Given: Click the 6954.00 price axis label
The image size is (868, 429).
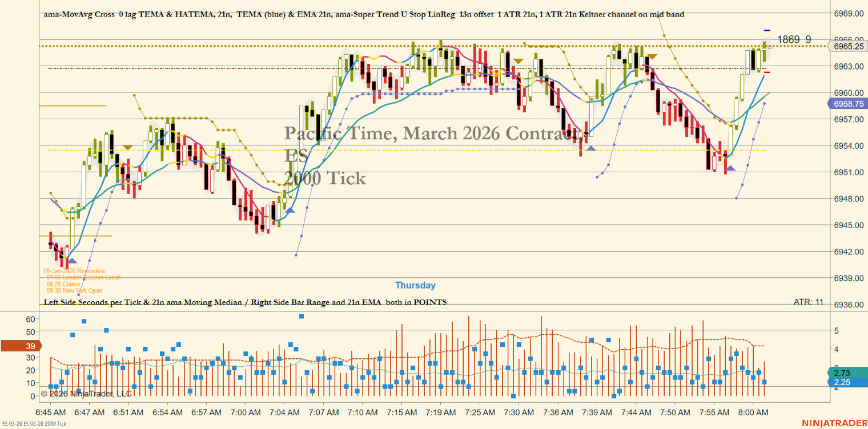Looking at the screenshot, I should click(x=847, y=145).
